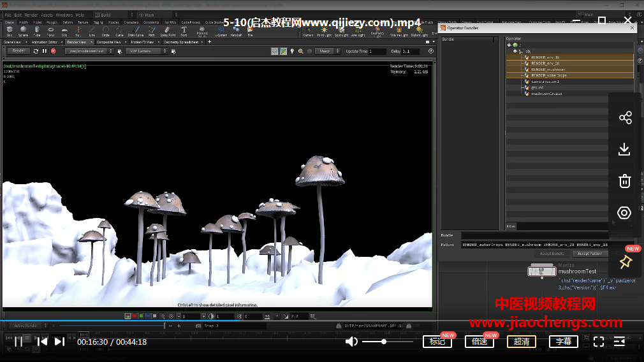
Task: Select the Sphere shelf tool
Action: (23, 31)
